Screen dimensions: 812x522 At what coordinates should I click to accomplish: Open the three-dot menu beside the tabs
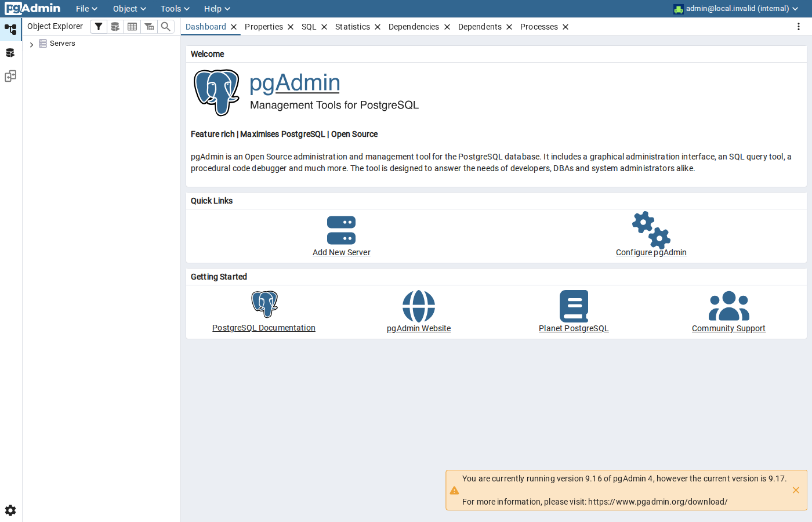point(799,27)
